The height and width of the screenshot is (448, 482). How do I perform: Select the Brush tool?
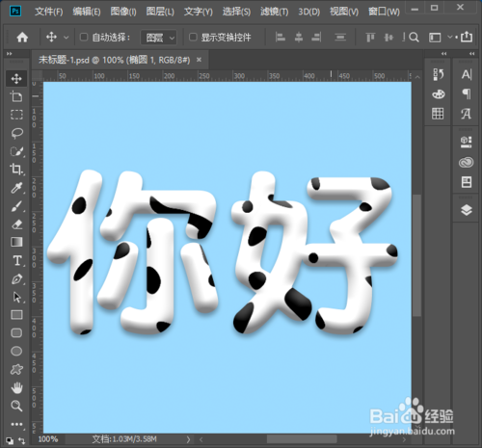(16, 206)
